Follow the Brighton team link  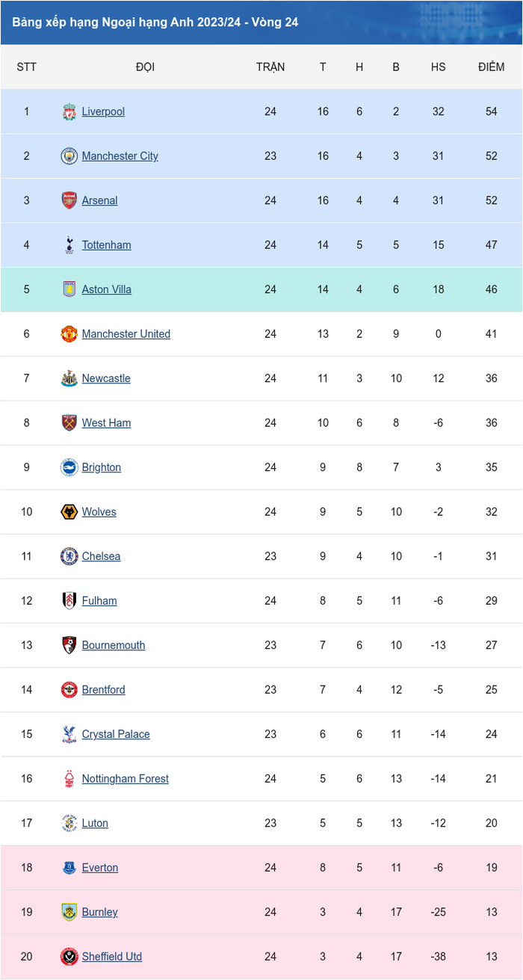click(x=102, y=467)
